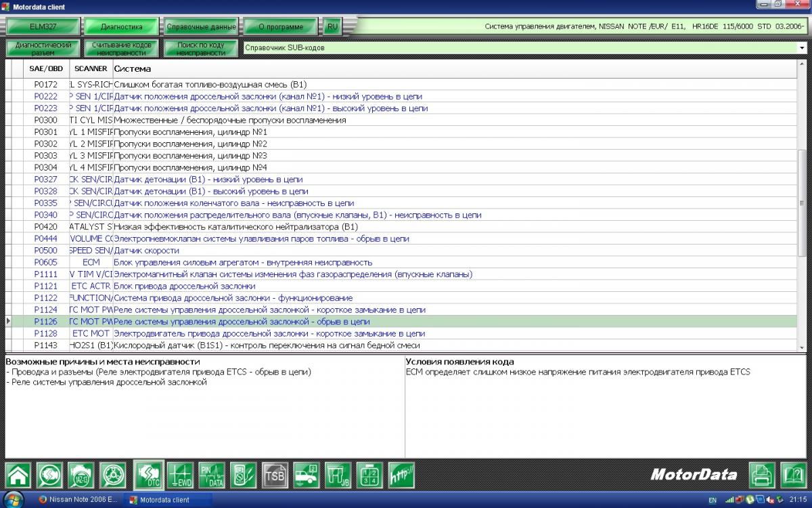Click the RU language button
Viewport: 812px width, 508px height.
332,27
